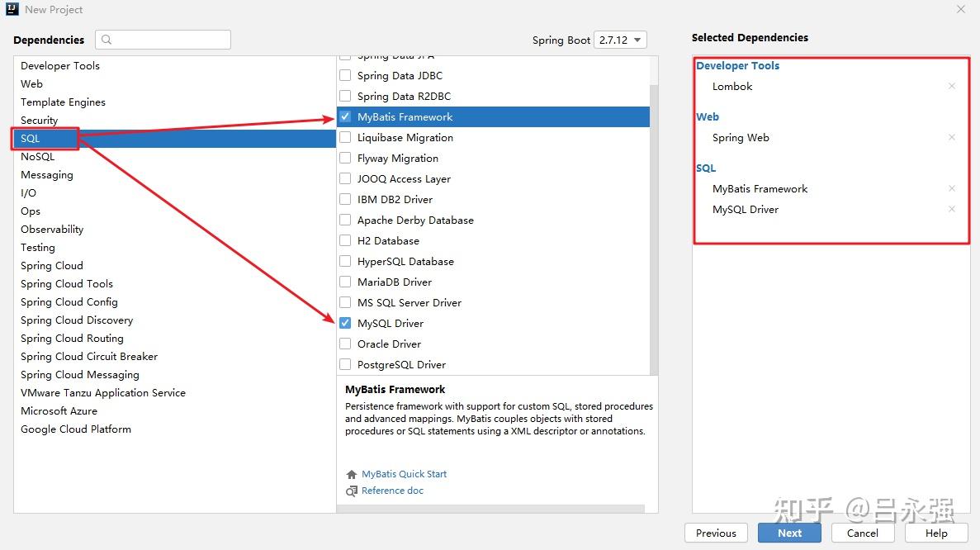This screenshot has width=980, height=550.
Task: Click the reference doc icon
Action: coord(351,491)
